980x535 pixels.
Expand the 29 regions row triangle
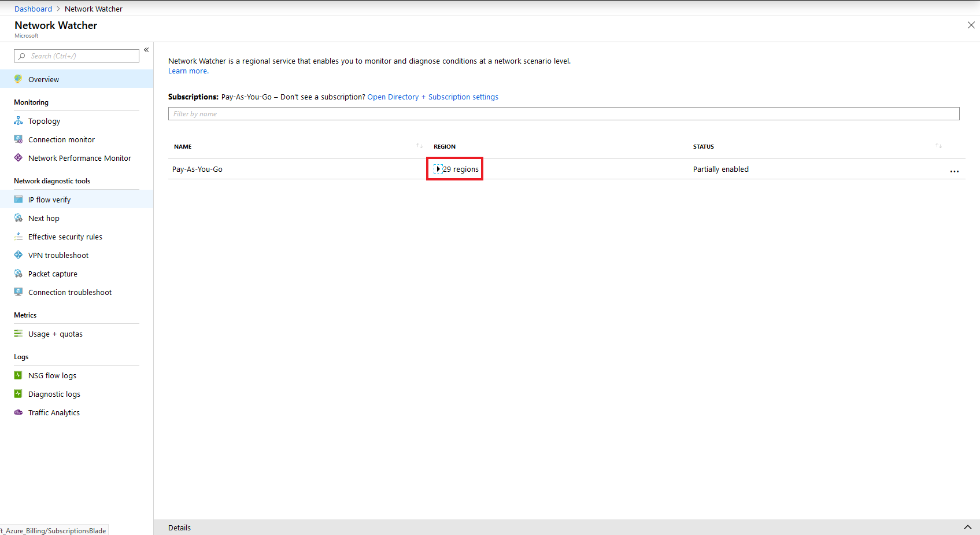438,169
